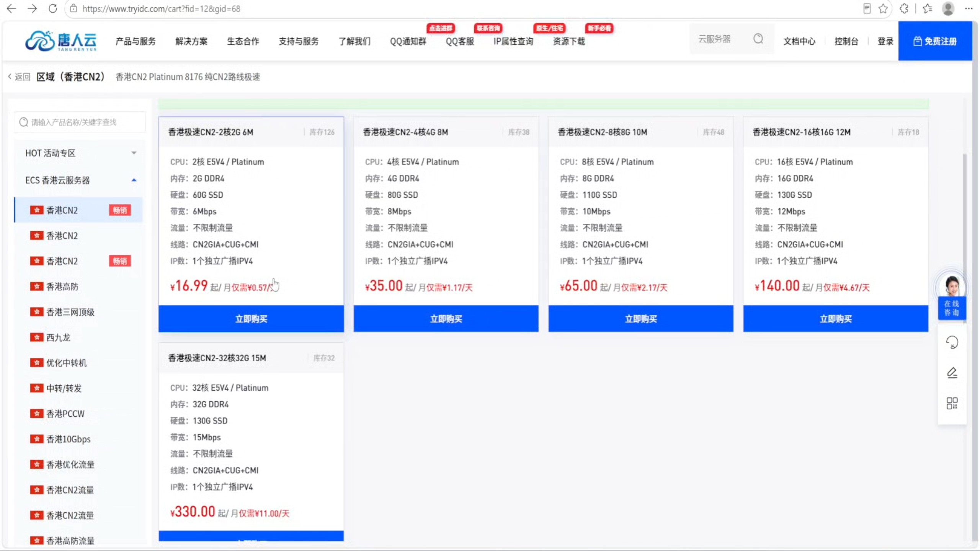980x551 pixels.
Task: Open the 产品与服务 menu
Action: pos(136,41)
